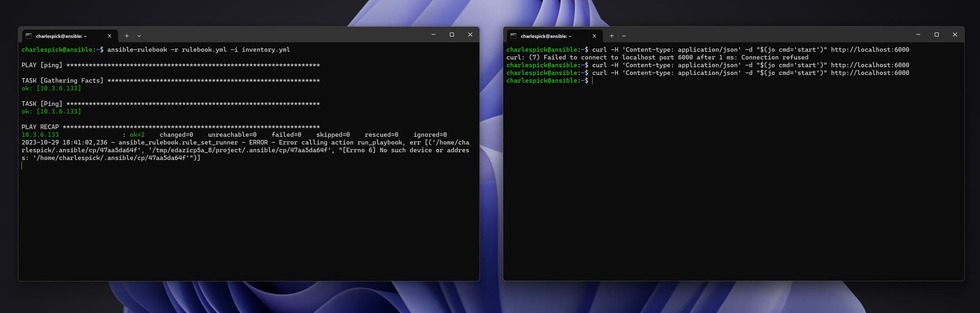Select the charlespick@ansible tab in left terminal

click(x=69, y=36)
